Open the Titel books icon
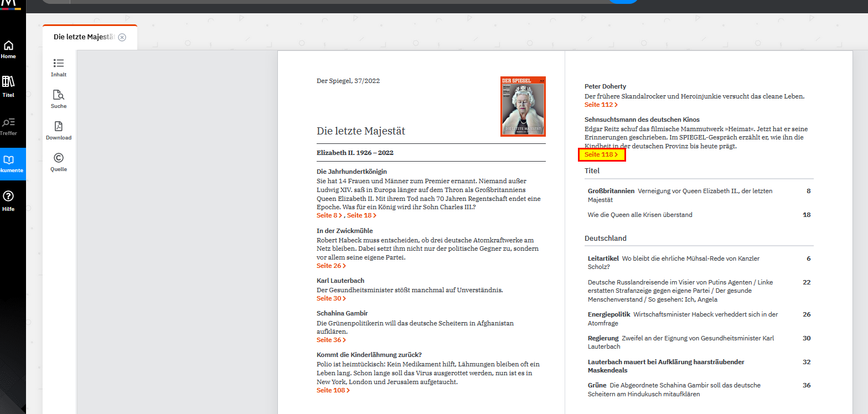The width and height of the screenshot is (868, 414). (8, 82)
